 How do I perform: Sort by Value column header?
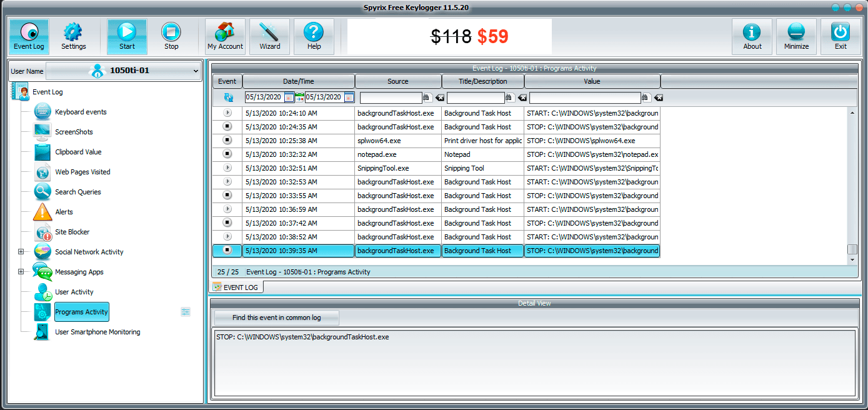click(592, 81)
